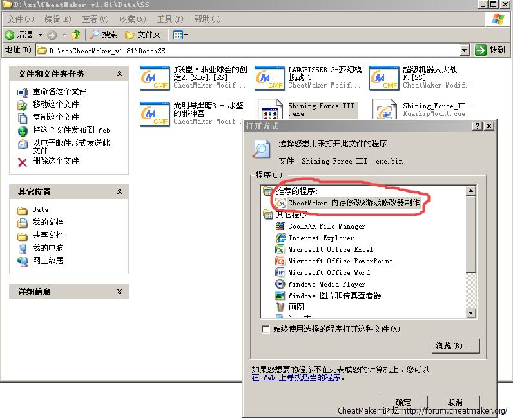This screenshot has height=420, width=513.
Task: Click the 浏览(B)... button
Action: 456,347
